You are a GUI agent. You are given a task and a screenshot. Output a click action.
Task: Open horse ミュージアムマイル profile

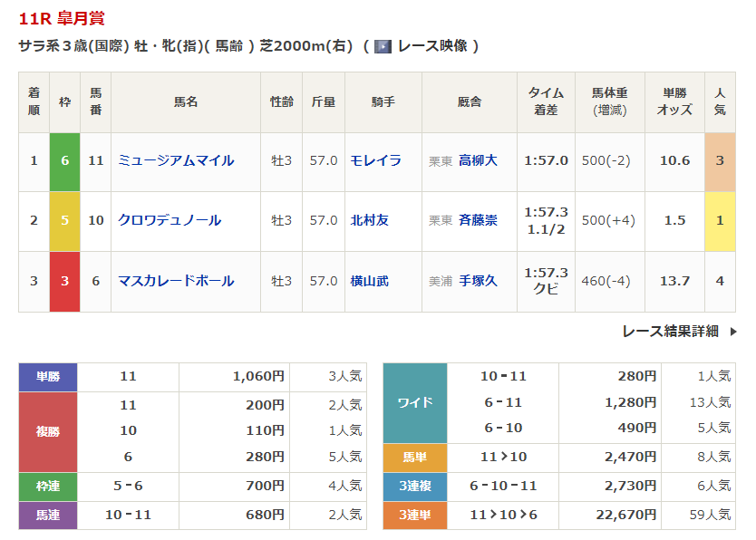pyautogui.click(x=176, y=160)
